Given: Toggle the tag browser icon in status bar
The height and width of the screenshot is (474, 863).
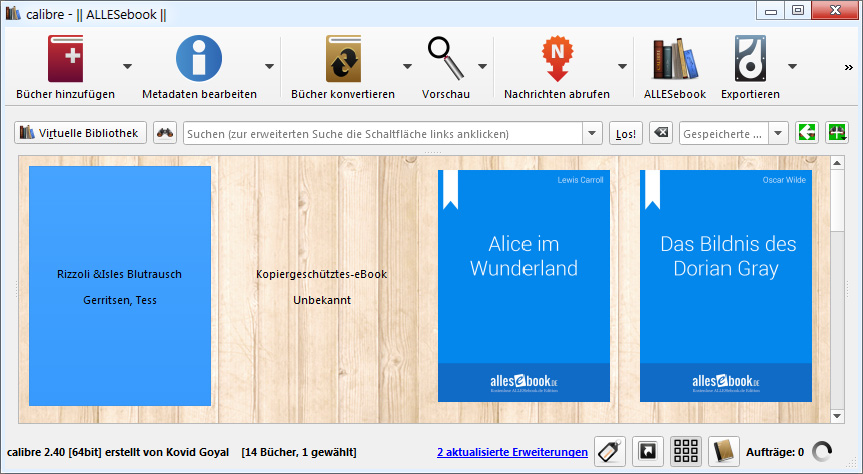Looking at the screenshot, I should click(610, 452).
